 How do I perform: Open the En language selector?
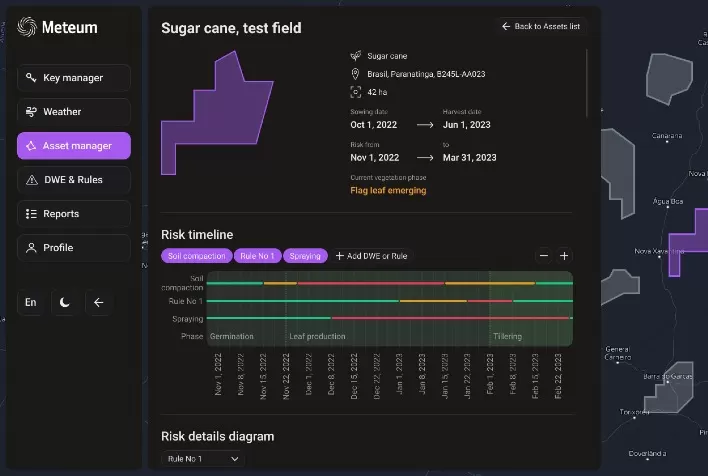pos(31,302)
